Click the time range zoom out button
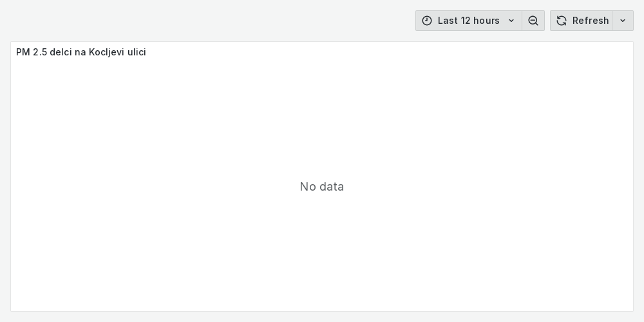 [533, 21]
